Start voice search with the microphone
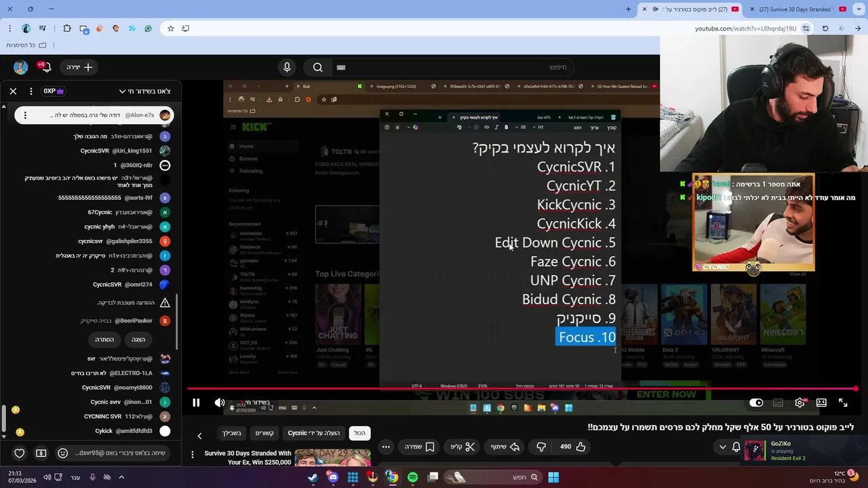Screen dimensions: 868x488 [x=287, y=67]
